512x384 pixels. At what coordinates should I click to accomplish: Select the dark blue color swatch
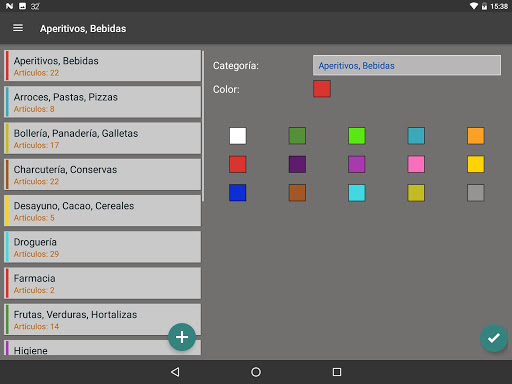(238, 193)
